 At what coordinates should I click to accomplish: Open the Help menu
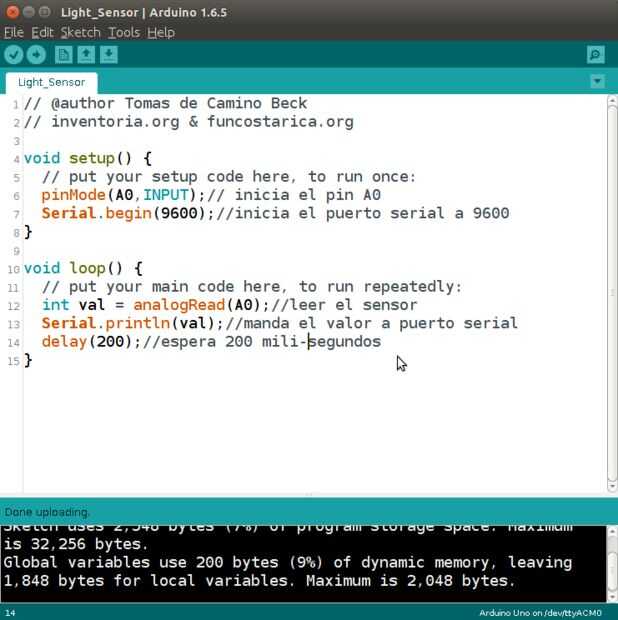[x=161, y=32]
